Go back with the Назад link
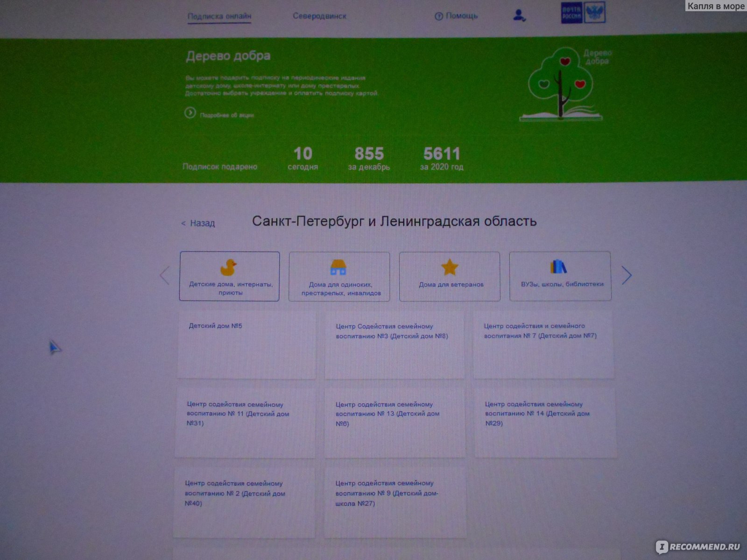Viewport: 747px width, 560px height. (x=198, y=223)
